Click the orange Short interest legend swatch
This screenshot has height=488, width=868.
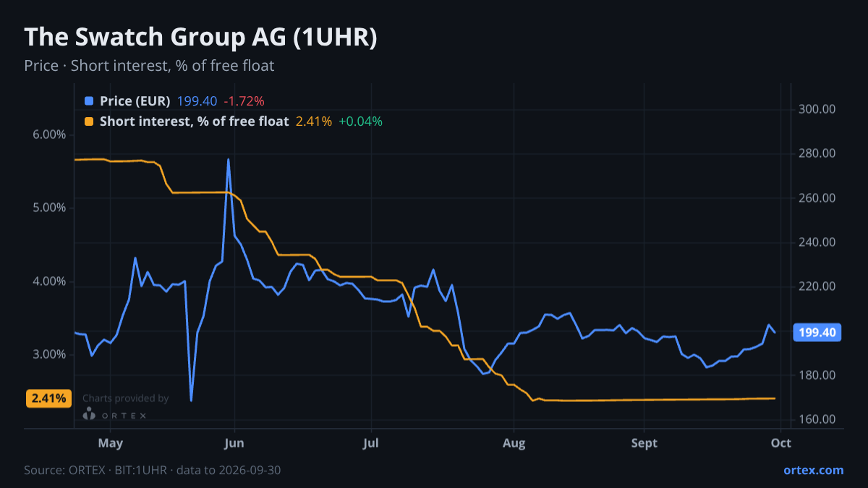[89, 121]
